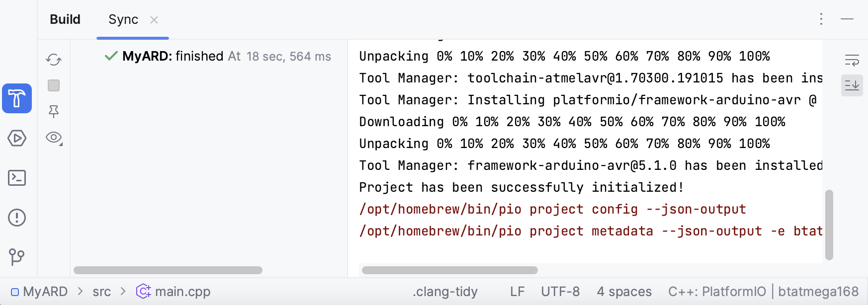Image resolution: width=868 pixels, height=305 pixels.
Task: Open the LF line separator selector
Action: coord(517,292)
